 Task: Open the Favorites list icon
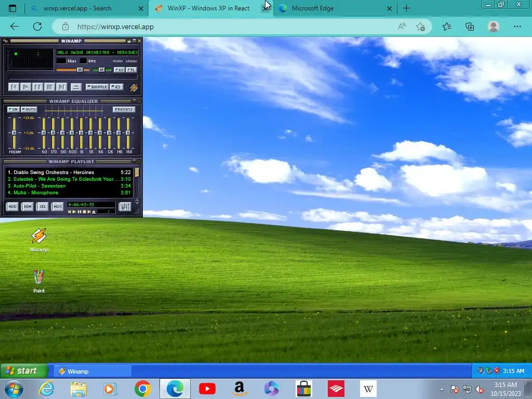tap(447, 27)
